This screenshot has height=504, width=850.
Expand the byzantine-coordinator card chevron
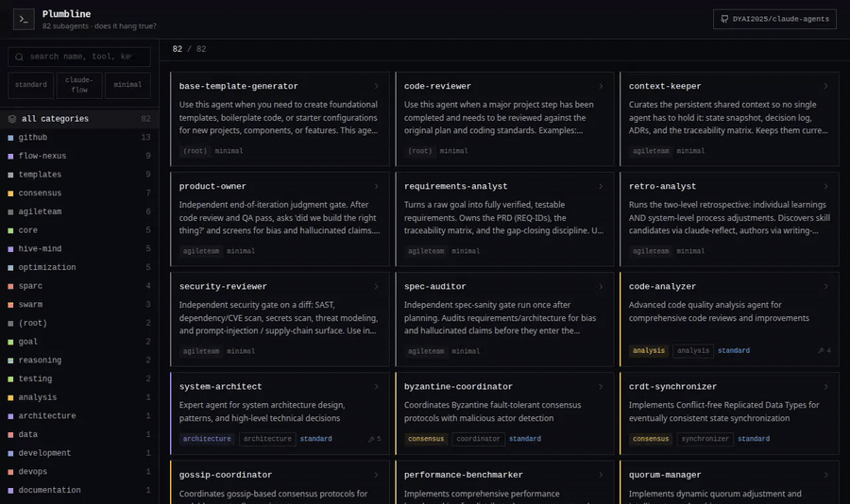coord(601,387)
